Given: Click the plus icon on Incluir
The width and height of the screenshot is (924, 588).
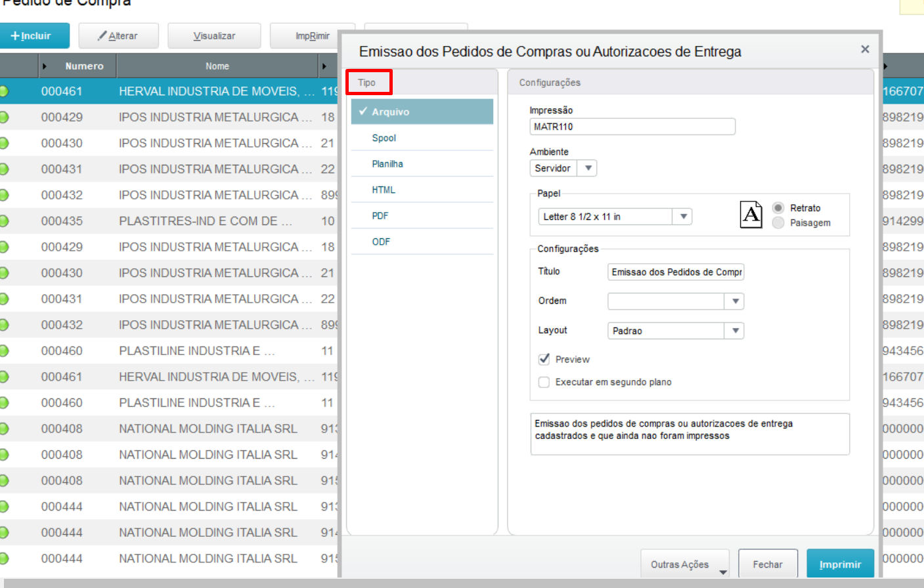Looking at the screenshot, I should (x=14, y=36).
